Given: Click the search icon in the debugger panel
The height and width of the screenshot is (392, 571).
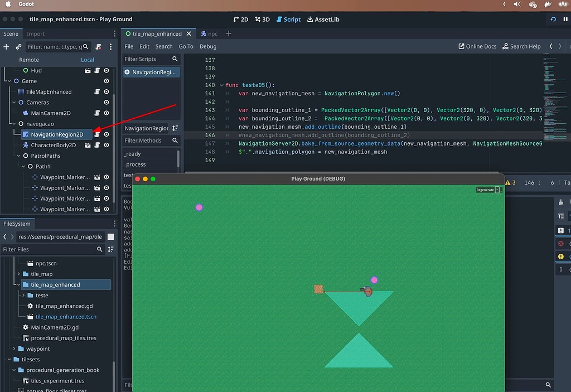Looking at the screenshot, I should (548, 385).
